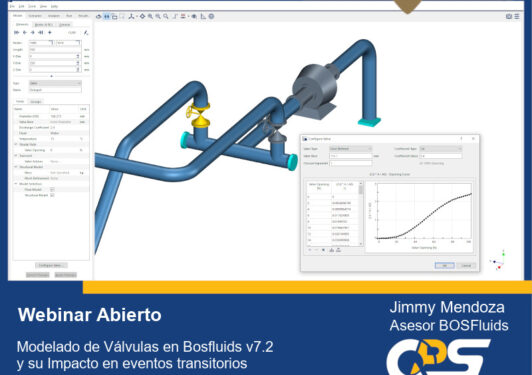The width and height of the screenshot is (532, 375).
Task: Open the element Type dropdown in left panel
Action: pos(55,83)
